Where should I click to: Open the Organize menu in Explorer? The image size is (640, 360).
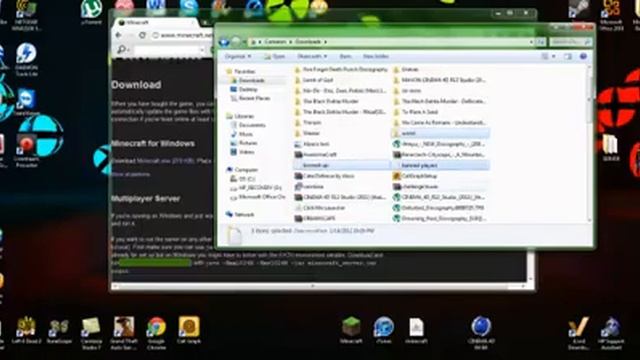point(238,56)
